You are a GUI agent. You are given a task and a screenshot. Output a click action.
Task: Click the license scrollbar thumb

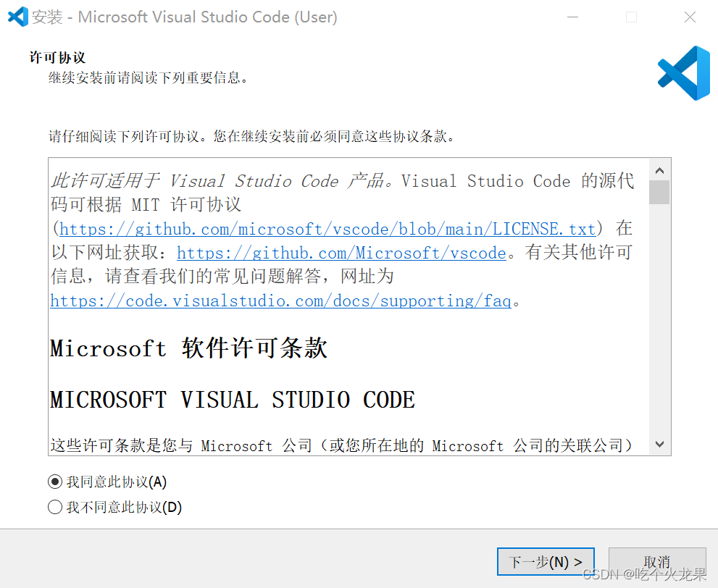click(x=659, y=192)
